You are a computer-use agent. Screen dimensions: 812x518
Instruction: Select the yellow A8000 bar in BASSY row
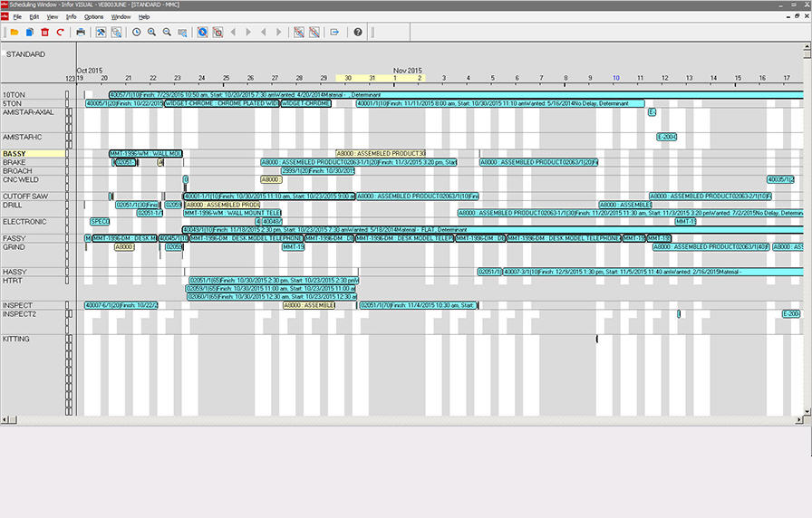(381, 154)
